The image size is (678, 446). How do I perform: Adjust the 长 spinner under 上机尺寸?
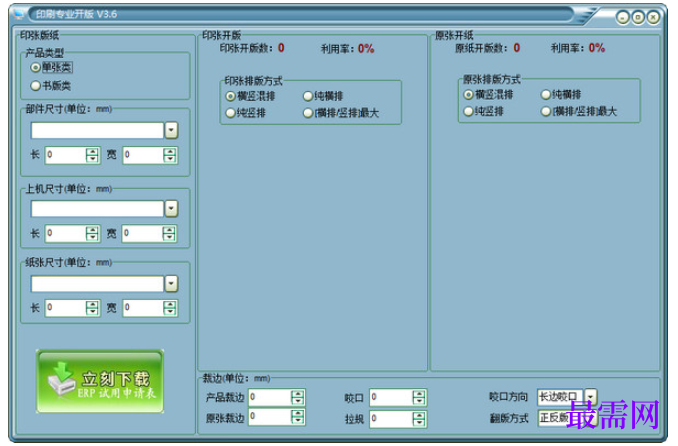(x=93, y=234)
